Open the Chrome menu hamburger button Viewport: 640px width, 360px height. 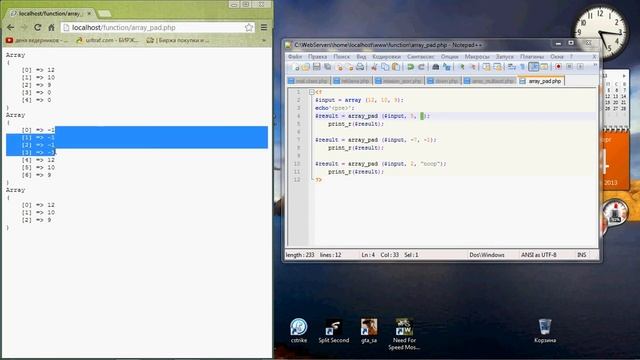(x=264, y=28)
